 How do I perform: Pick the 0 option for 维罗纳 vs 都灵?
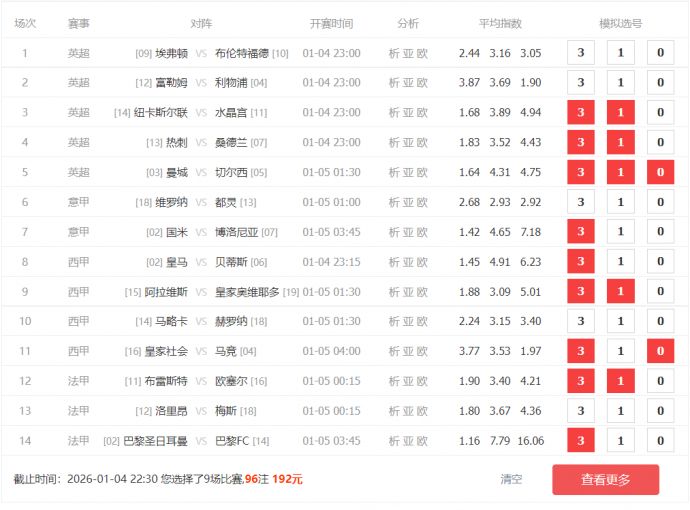point(660,202)
